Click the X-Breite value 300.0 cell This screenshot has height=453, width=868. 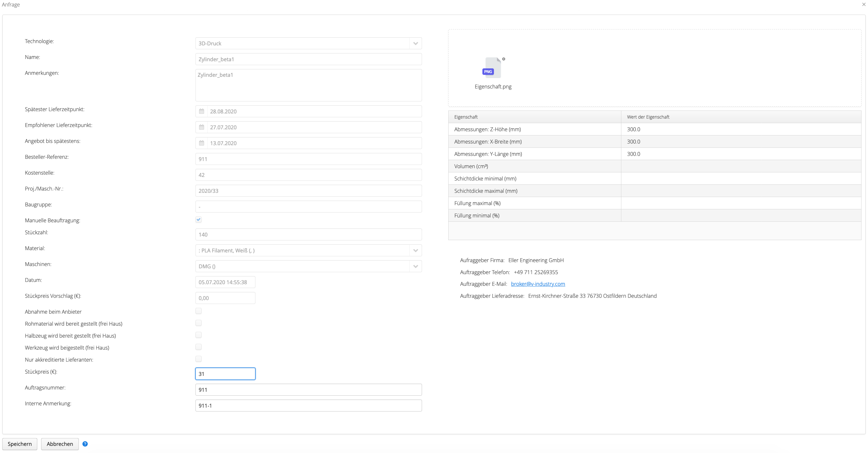click(x=741, y=142)
